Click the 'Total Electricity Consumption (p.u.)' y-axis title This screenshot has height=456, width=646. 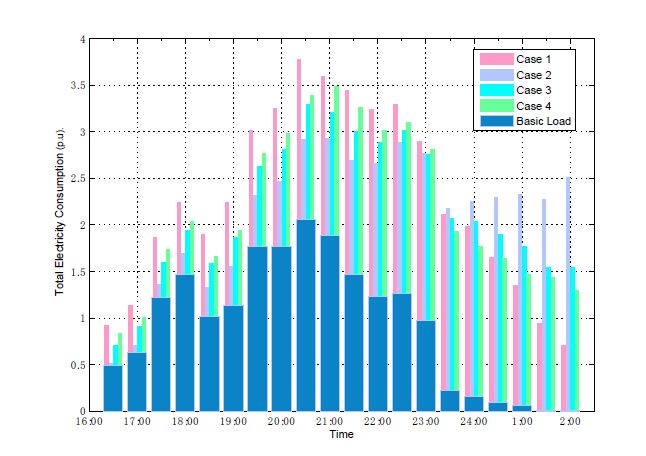tap(62, 225)
